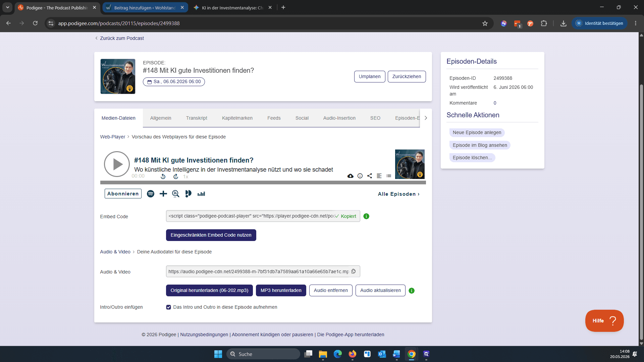644x362 pixels.
Task: Switch to the Allgemein tab
Action: [161, 118]
